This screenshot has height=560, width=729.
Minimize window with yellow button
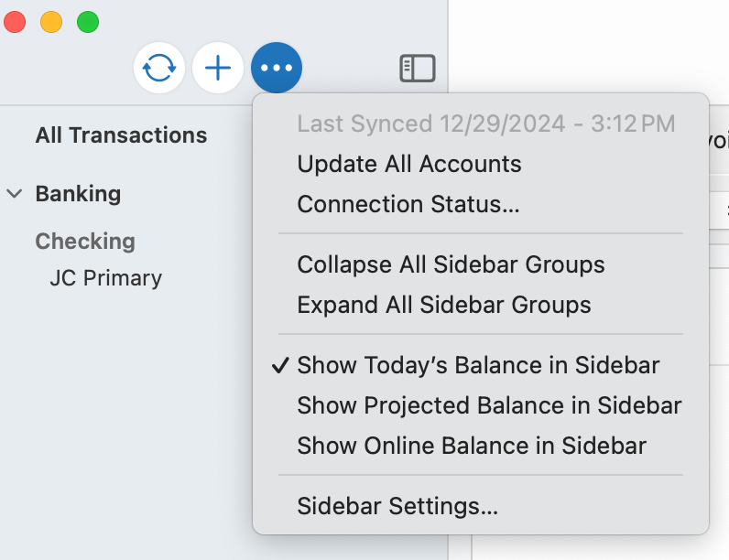(x=51, y=22)
